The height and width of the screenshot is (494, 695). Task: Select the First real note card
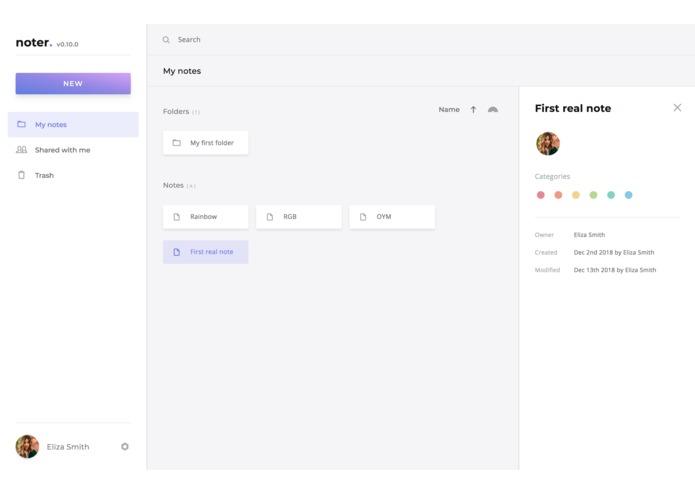[206, 252]
